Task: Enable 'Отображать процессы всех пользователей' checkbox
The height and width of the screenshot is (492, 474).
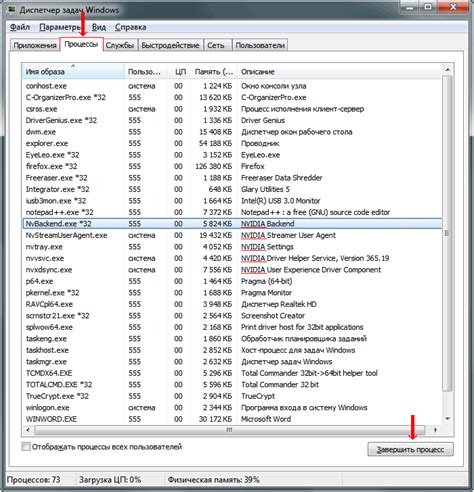Action: coord(26,447)
